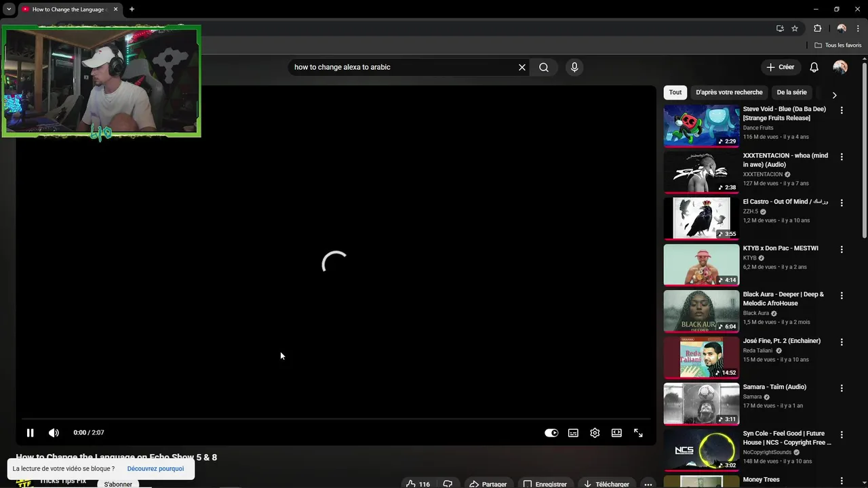Image resolution: width=868 pixels, height=488 pixels.
Task: Save video with Enregistrer button
Action: [x=545, y=484]
